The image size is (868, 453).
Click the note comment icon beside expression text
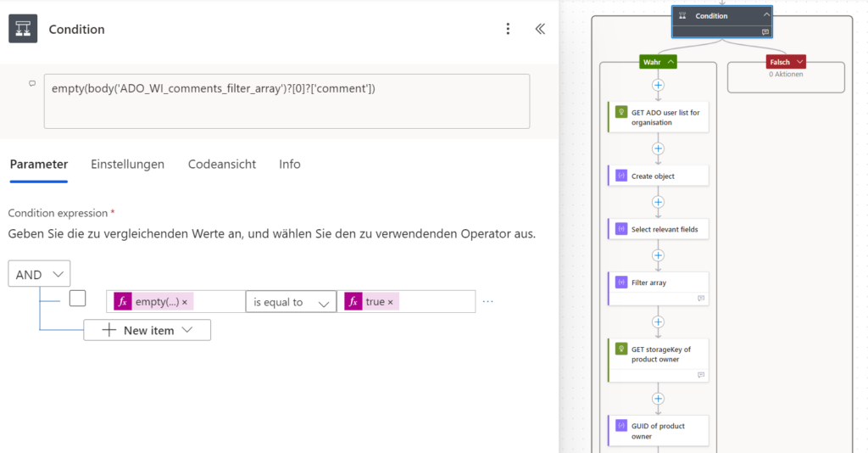(x=32, y=83)
